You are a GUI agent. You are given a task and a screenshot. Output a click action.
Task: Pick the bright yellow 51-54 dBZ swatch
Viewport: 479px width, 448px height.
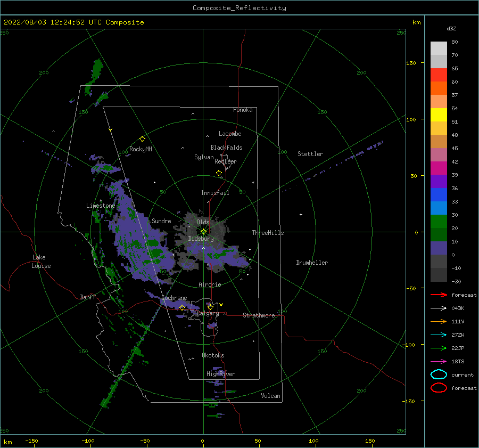coord(439,115)
